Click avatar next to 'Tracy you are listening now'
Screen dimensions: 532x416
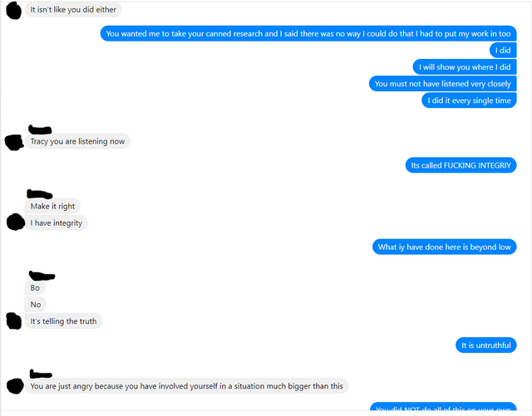(x=14, y=142)
